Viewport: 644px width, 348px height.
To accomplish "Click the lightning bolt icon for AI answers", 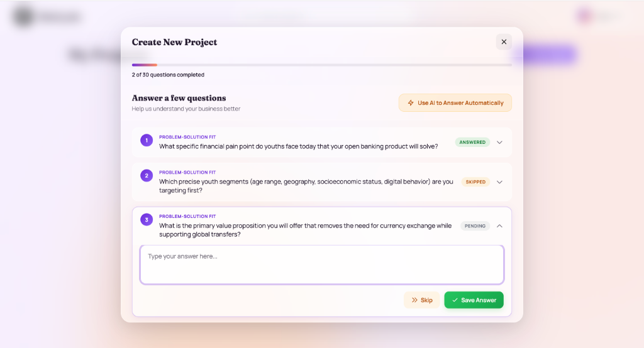I will (x=411, y=103).
